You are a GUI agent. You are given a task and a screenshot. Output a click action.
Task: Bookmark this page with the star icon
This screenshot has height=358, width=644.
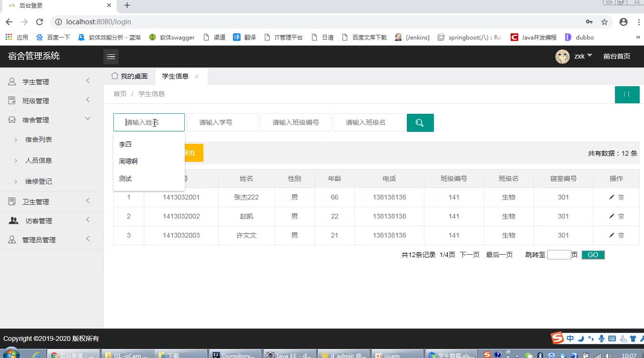click(x=604, y=22)
